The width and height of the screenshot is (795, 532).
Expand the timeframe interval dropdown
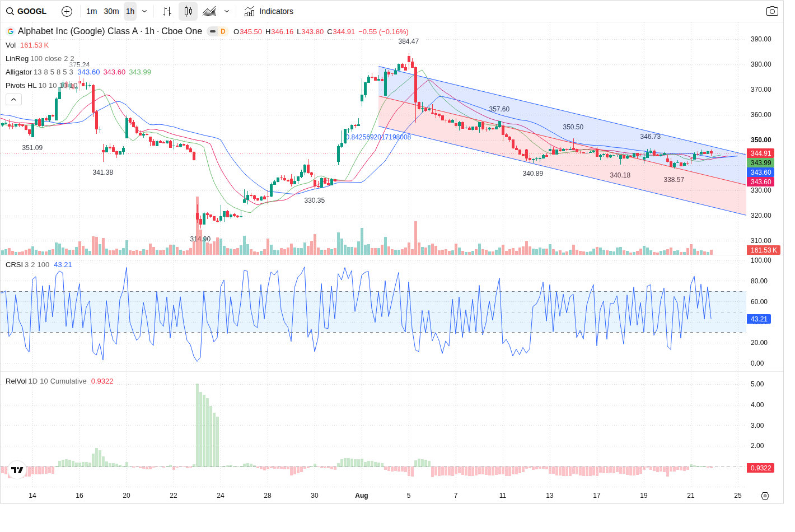pos(144,11)
